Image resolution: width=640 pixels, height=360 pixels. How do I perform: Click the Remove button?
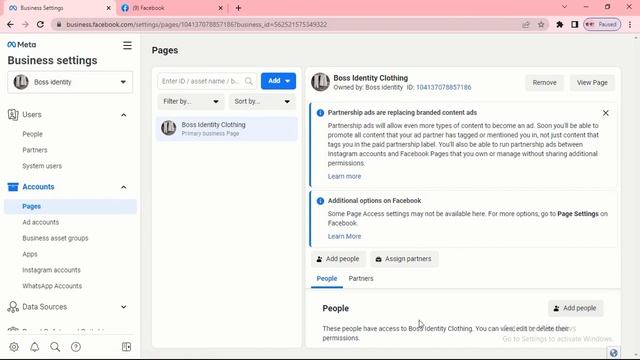544,82
